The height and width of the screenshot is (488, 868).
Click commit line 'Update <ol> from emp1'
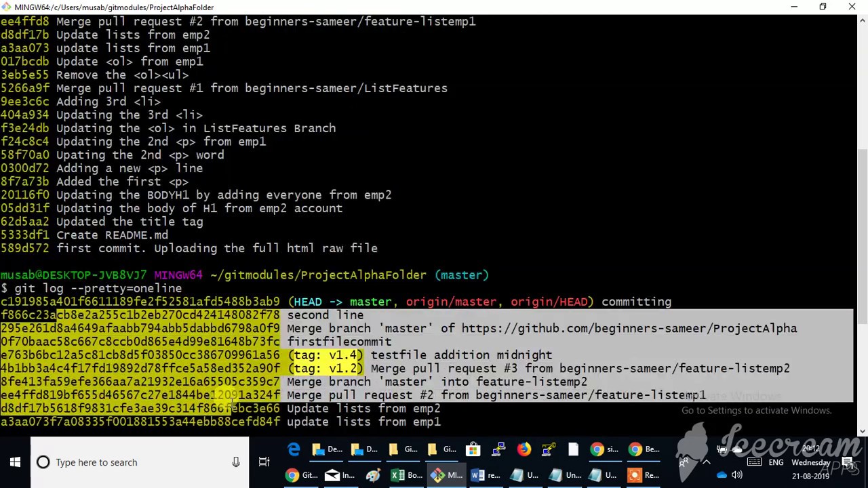tap(102, 62)
